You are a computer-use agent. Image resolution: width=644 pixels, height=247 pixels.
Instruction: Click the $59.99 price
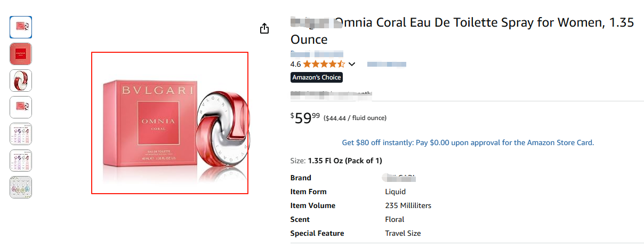305,118
